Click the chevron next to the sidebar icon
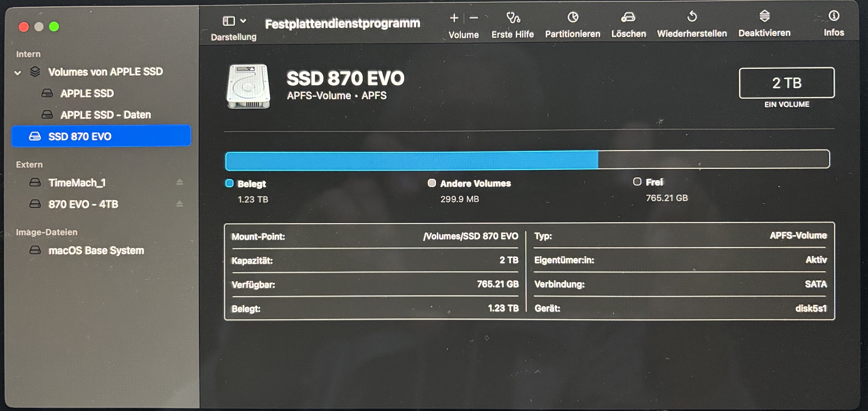 pyautogui.click(x=244, y=21)
